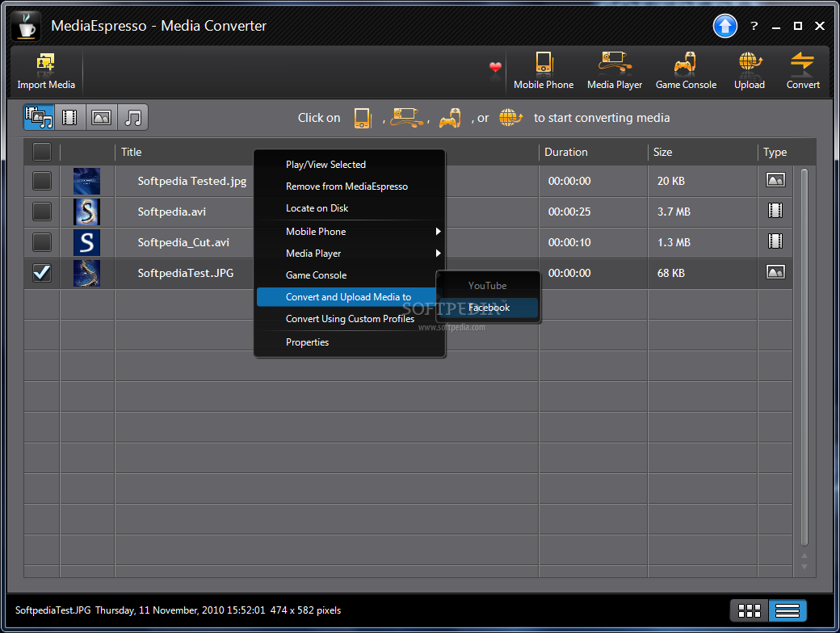Click the red heart favorites icon
Image resolution: width=840 pixels, height=633 pixels.
tap(495, 68)
